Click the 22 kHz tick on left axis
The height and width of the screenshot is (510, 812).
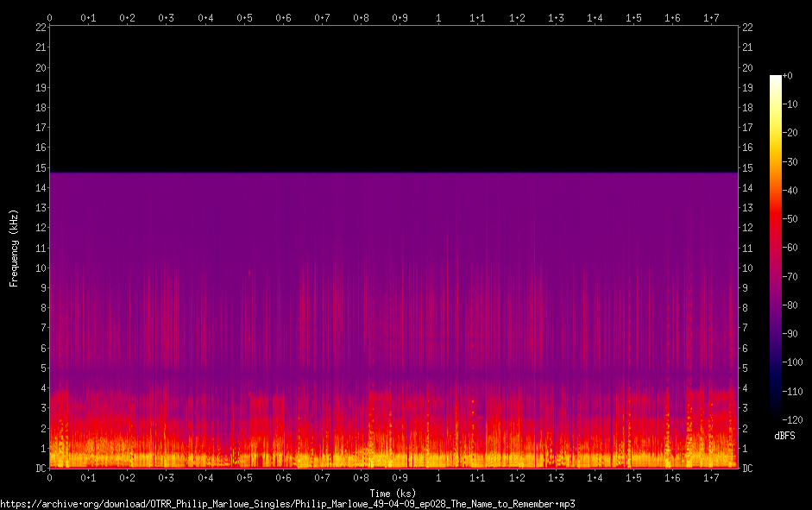coord(41,28)
